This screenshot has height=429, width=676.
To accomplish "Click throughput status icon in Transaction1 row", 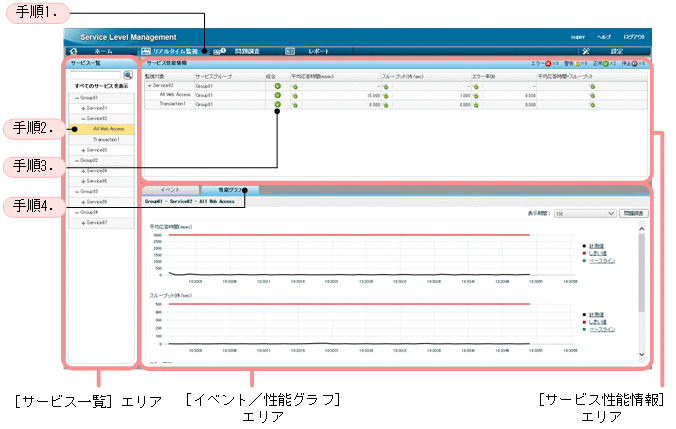I will (385, 105).
